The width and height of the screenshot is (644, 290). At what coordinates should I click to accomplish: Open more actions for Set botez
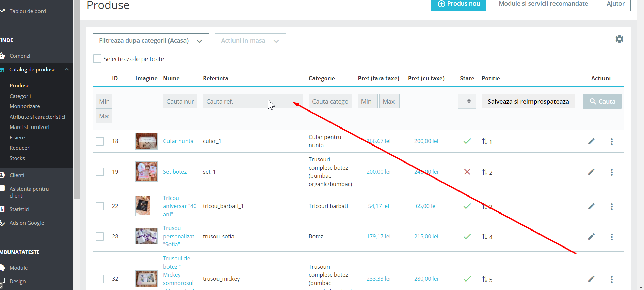point(612,172)
